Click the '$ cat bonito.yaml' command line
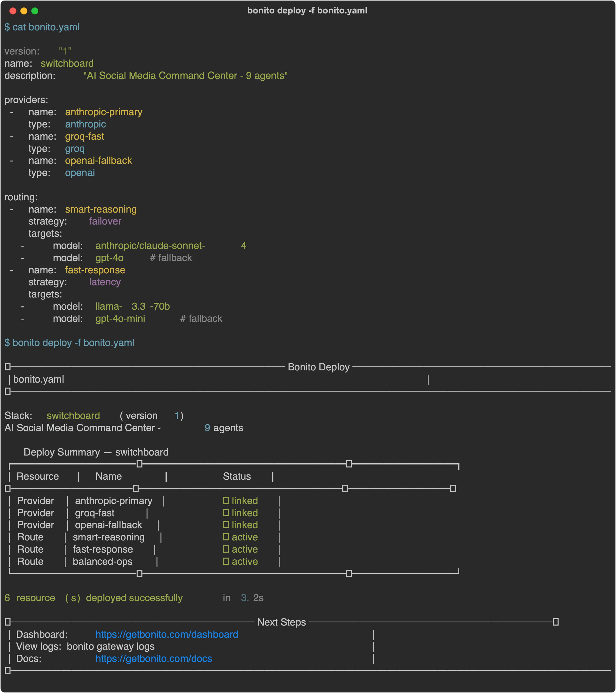616x693 pixels. pyautogui.click(x=42, y=27)
